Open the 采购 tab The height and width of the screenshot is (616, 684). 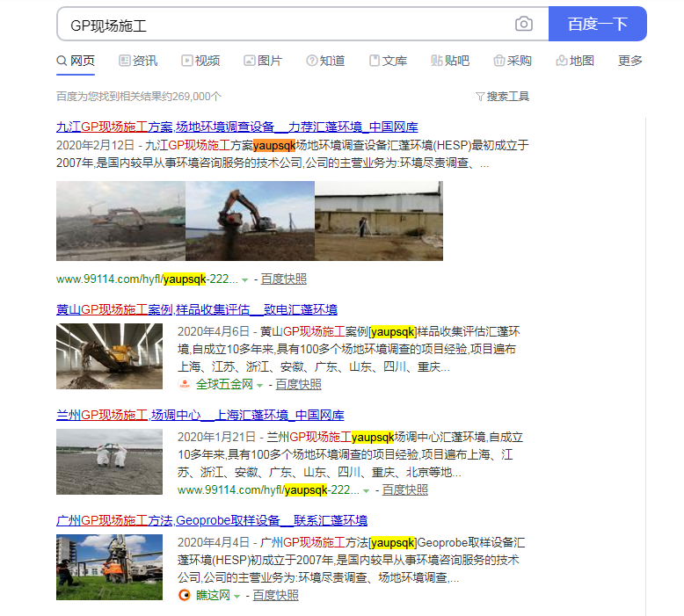pos(513,61)
